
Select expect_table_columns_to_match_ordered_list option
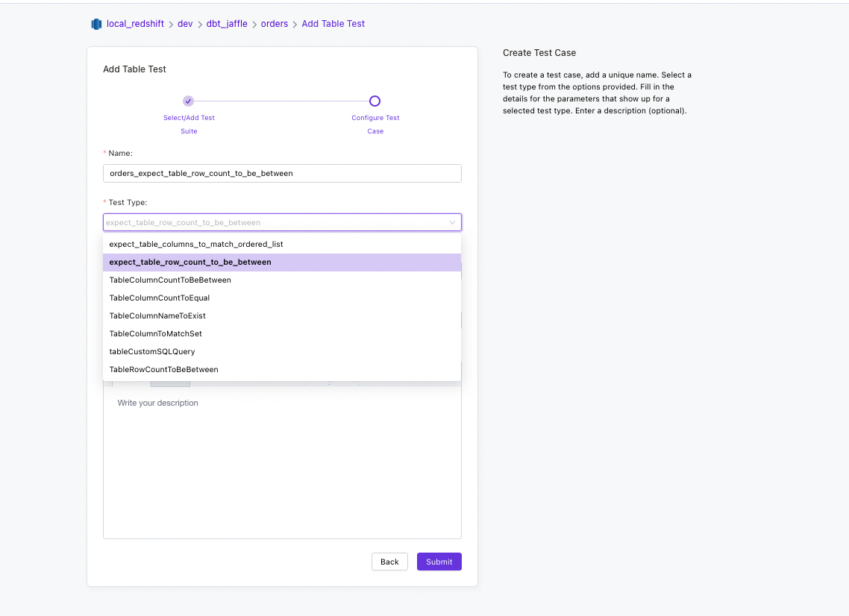click(282, 244)
